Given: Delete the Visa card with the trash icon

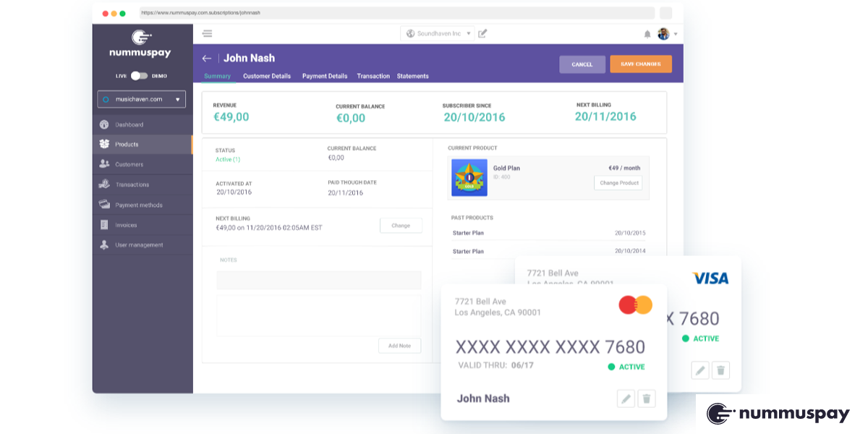Looking at the screenshot, I should click(720, 370).
